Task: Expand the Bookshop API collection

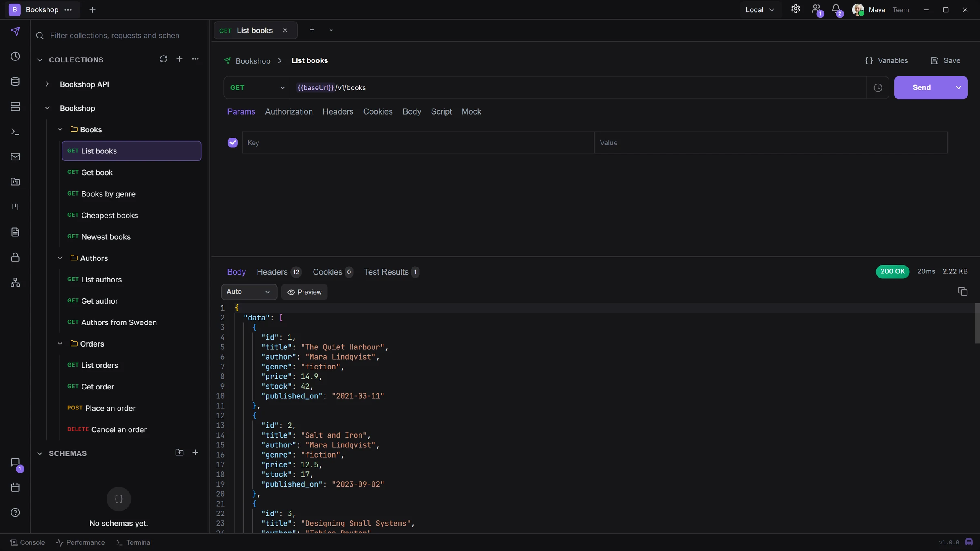Action: (x=47, y=84)
